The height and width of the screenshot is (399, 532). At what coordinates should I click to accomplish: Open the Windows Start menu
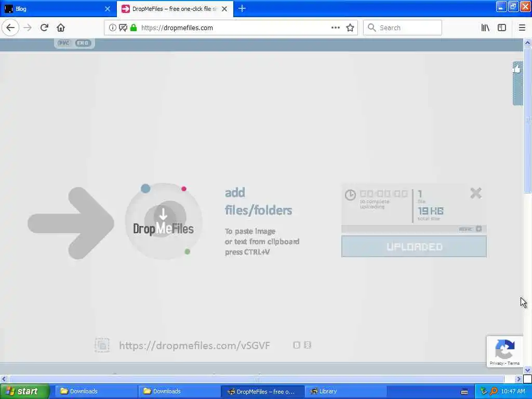pyautogui.click(x=24, y=391)
